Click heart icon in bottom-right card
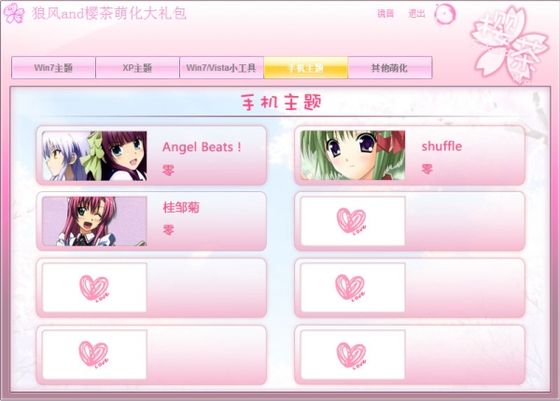The height and width of the screenshot is (401, 560). (351, 355)
